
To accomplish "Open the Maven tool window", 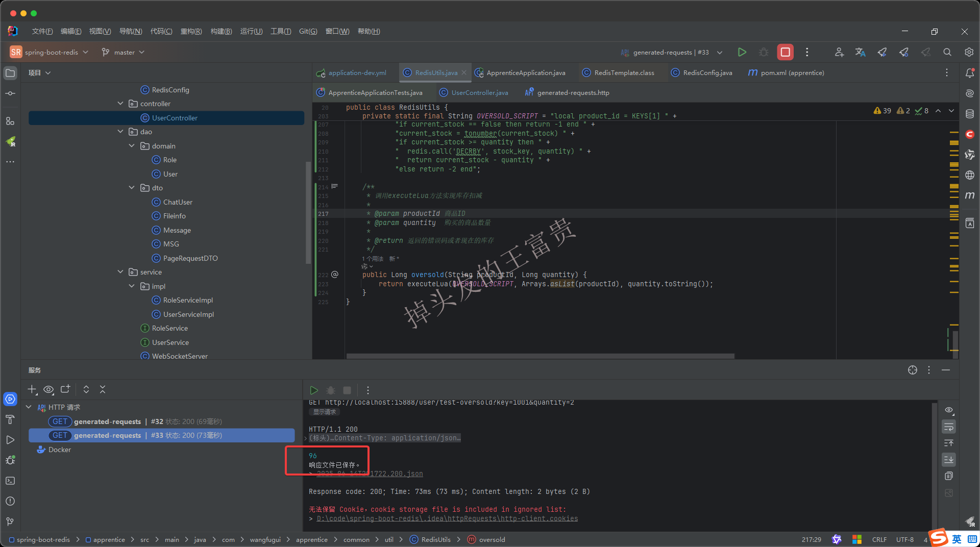I will [x=970, y=195].
